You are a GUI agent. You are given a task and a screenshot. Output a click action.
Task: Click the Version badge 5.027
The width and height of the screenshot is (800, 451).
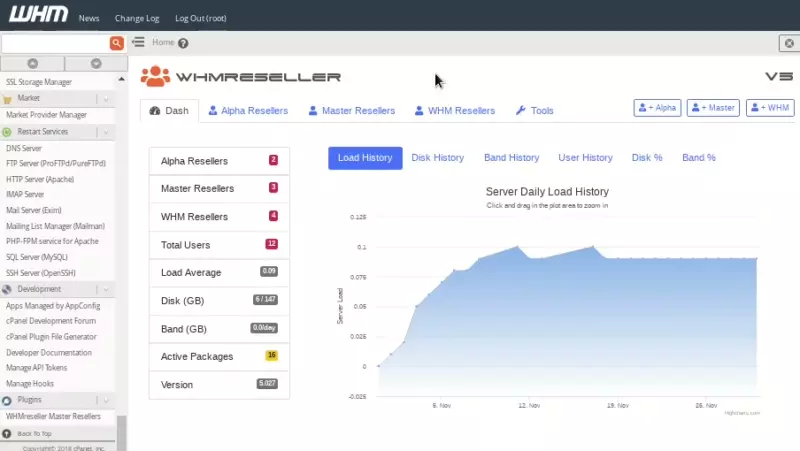(x=267, y=383)
